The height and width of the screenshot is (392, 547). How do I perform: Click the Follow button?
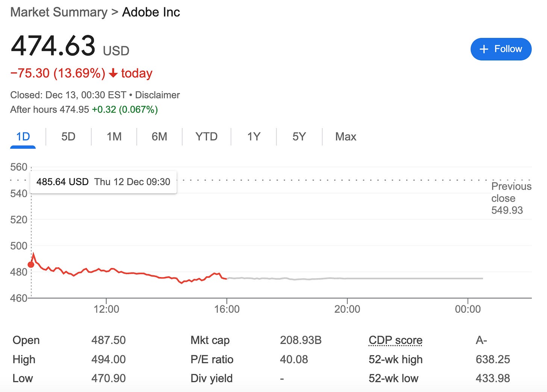click(x=501, y=49)
